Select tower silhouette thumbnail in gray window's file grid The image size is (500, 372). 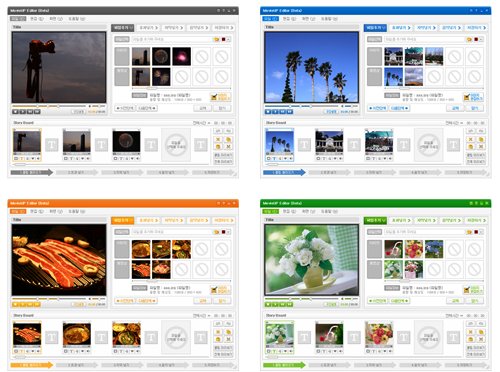coord(141,56)
